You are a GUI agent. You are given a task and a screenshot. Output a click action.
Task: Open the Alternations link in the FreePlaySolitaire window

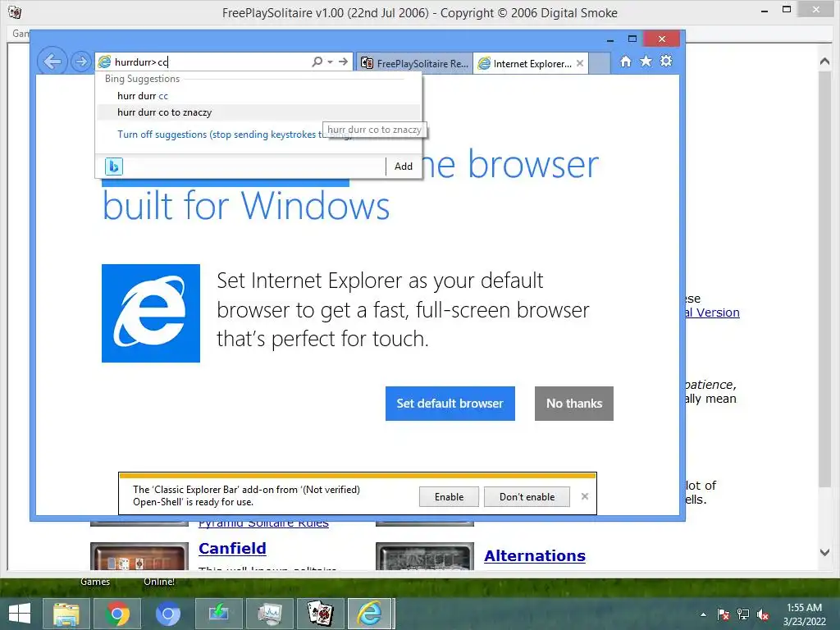click(535, 556)
